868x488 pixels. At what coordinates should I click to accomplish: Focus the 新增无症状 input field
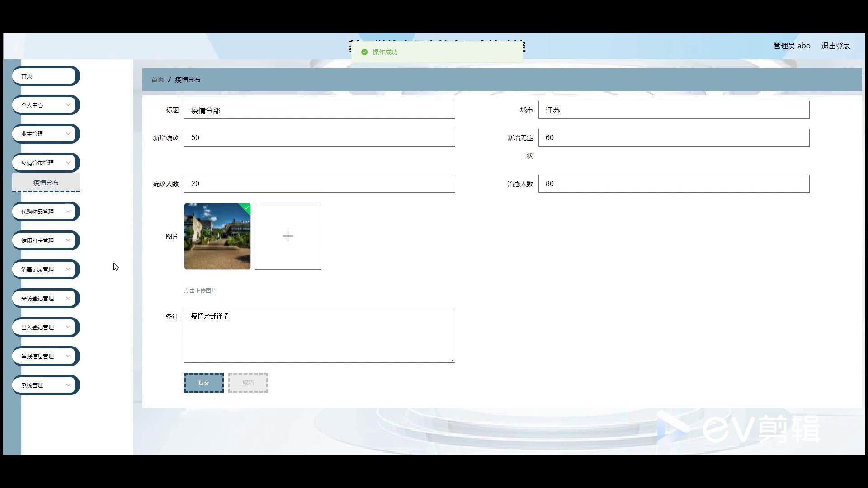674,138
